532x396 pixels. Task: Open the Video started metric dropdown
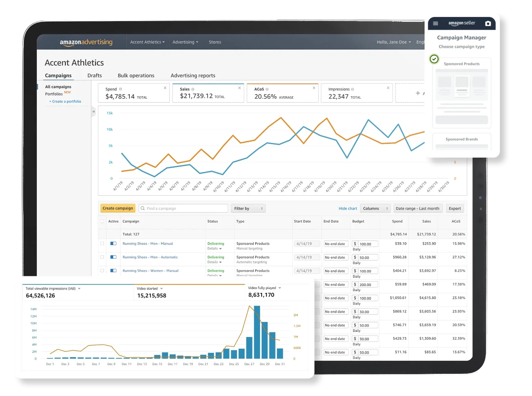pyautogui.click(x=150, y=289)
